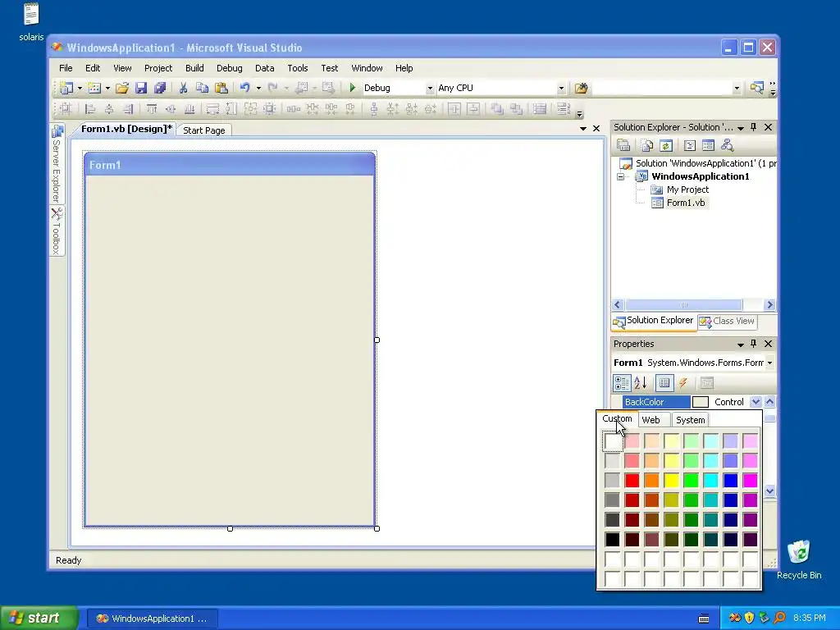The width and height of the screenshot is (840, 630).
Task: Pick the black color swatch
Action: click(612, 540)
